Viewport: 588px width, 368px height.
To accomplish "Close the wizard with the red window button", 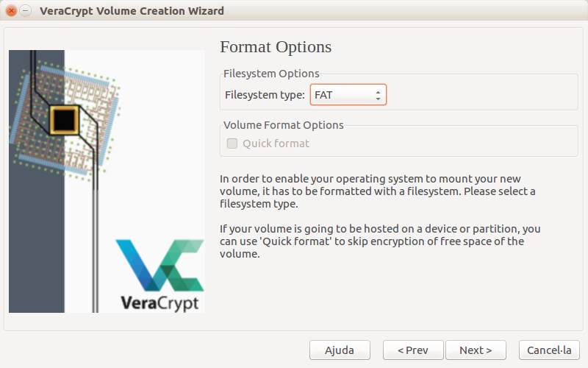I will (x=11, y=11).
